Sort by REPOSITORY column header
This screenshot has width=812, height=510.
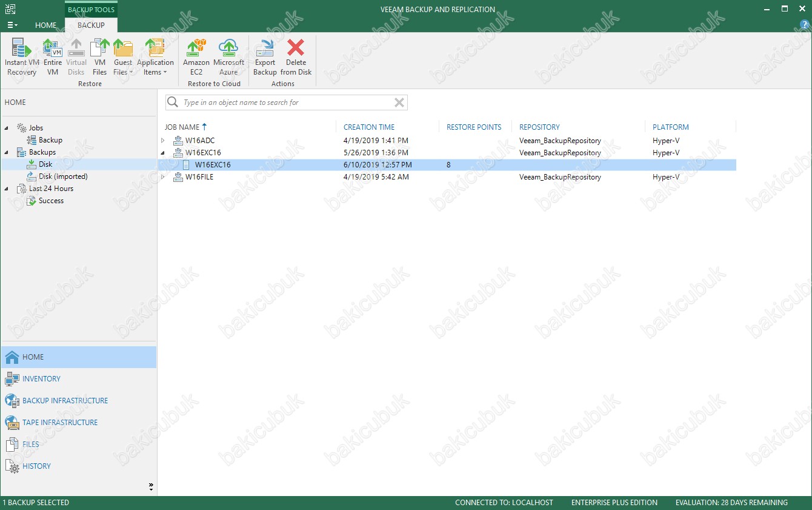[x=539, y=127]
